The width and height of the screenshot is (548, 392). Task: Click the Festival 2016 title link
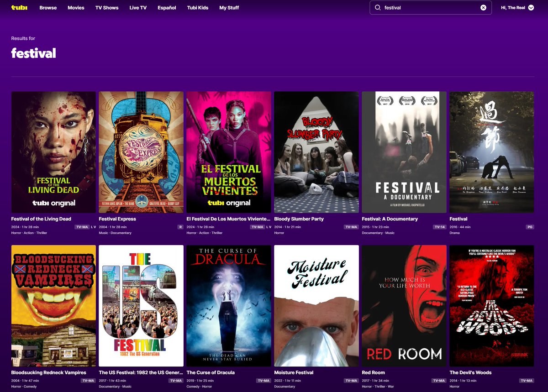458,219
